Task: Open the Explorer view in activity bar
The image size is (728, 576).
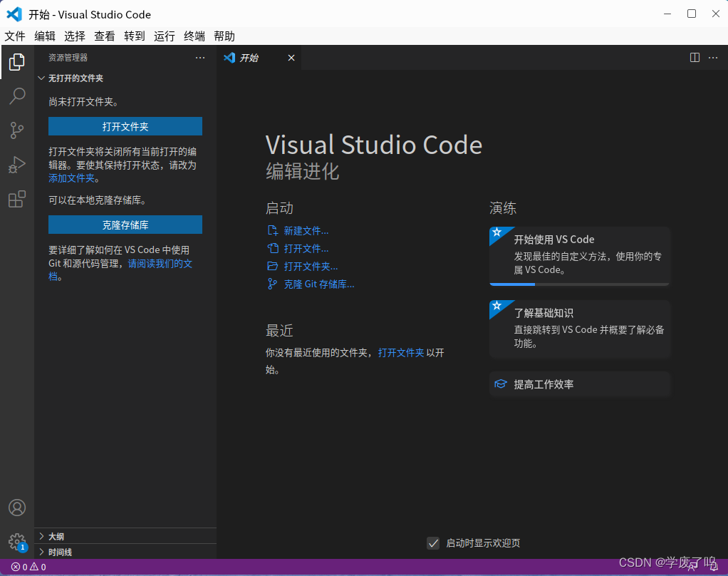Action: [x=16, y=62]
